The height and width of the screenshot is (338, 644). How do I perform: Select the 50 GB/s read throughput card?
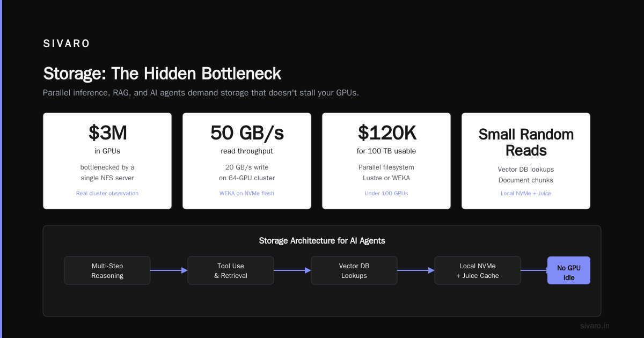(x=247, y=161)
